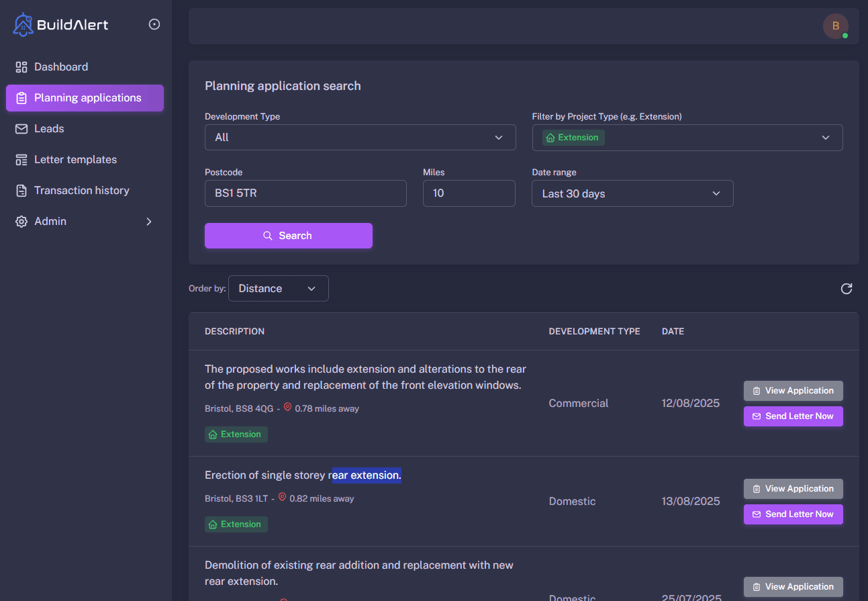Expand the Date range selector showing Last 30 days
Screen dimensions: 868x601
pos(632,193)
